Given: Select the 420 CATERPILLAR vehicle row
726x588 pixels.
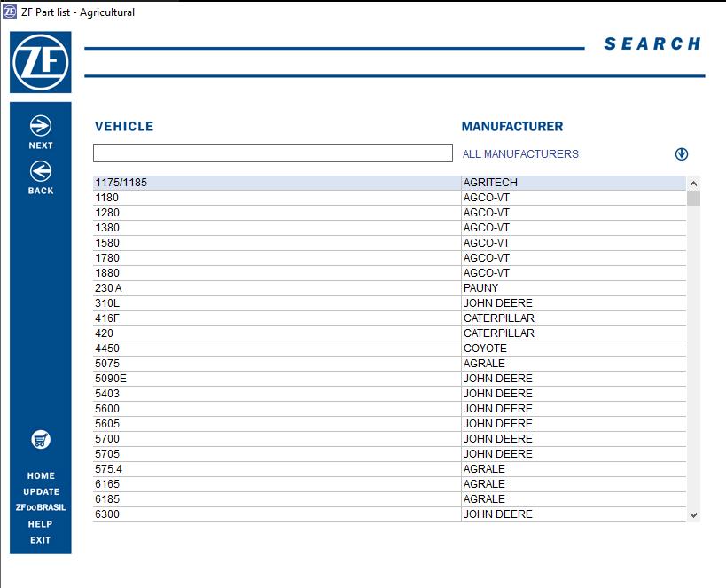Looking at the screenshot, I should [266, 333].
